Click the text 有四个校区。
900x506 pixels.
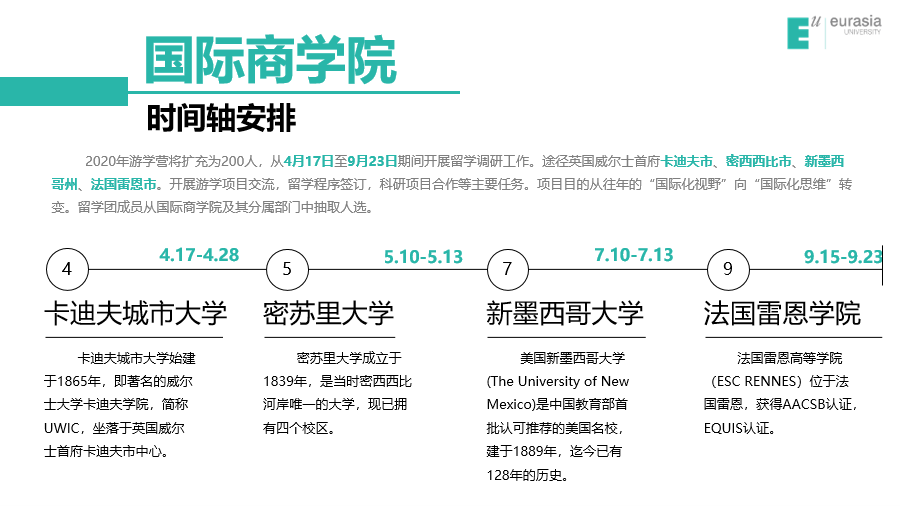(299, 429)
